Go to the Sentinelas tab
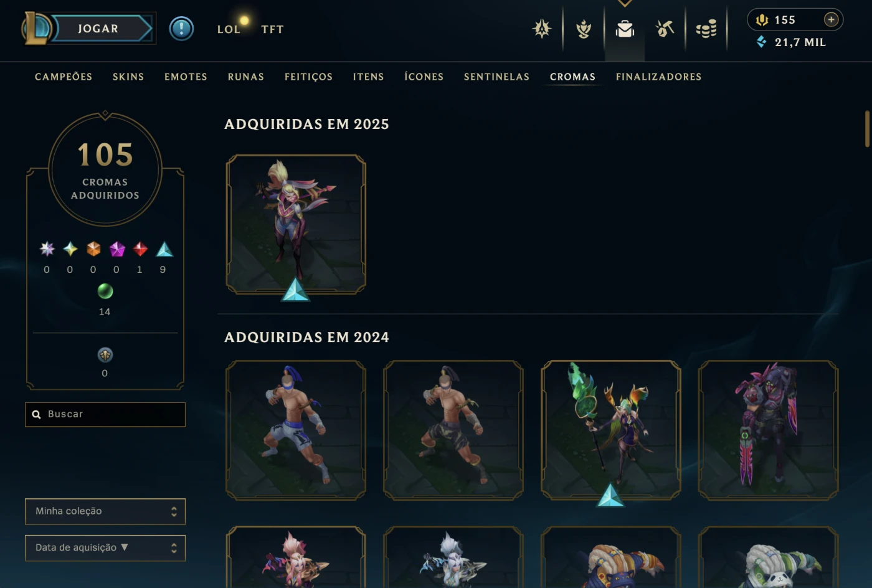Viewport: 872px width, 588px height. click(x=496, y=77)
